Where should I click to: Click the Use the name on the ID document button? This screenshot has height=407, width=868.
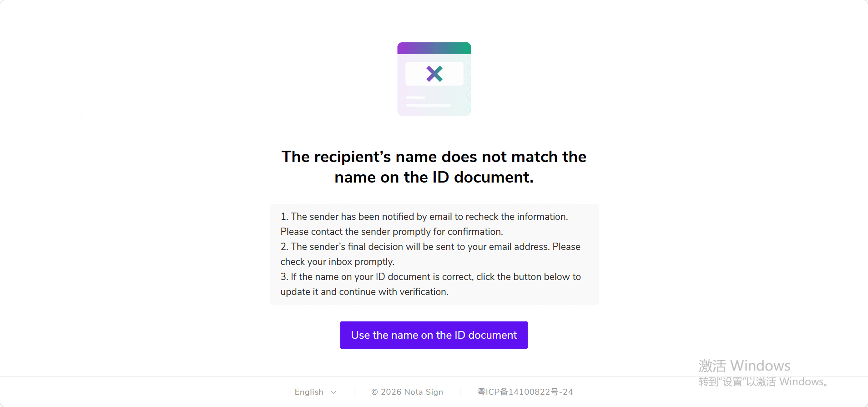(434, 335)
